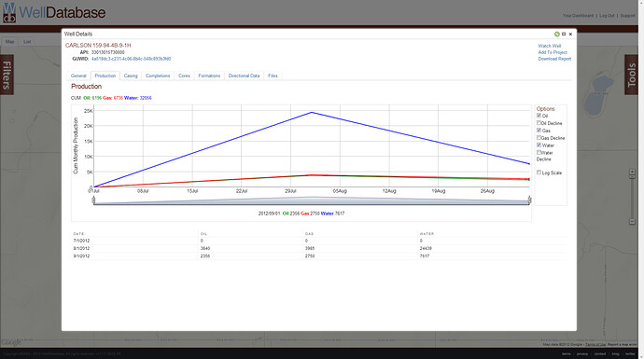Enable the Oil Decline checkbox
Screen dimensions: 644x359
click(539, 123)
